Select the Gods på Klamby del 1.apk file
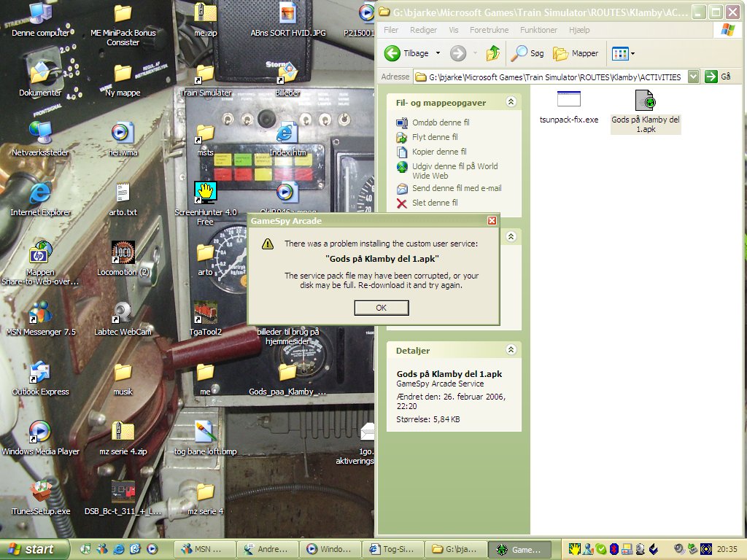This screenshot has width=747, height=560. [x=646, y=112]
